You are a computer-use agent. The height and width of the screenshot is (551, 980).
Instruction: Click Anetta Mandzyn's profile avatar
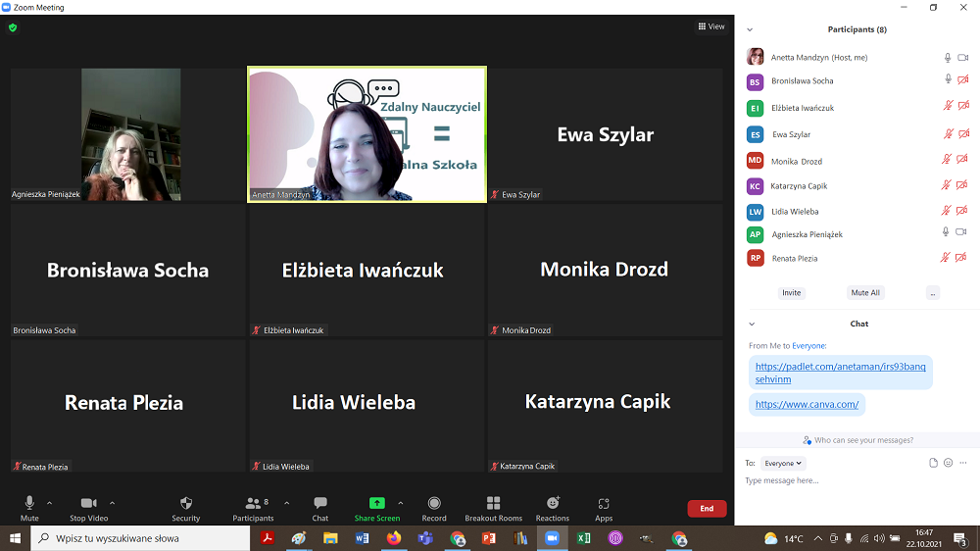[755, 56]
